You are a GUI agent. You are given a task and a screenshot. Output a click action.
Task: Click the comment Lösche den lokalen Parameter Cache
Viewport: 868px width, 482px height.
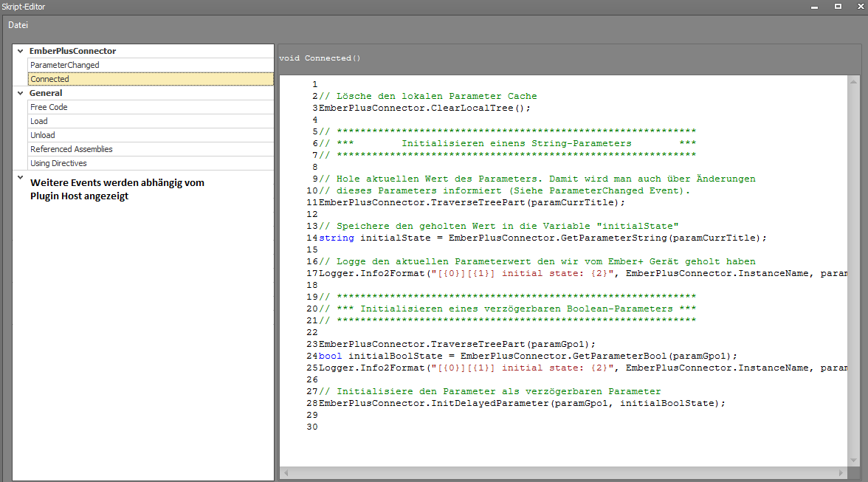(428, 96)
